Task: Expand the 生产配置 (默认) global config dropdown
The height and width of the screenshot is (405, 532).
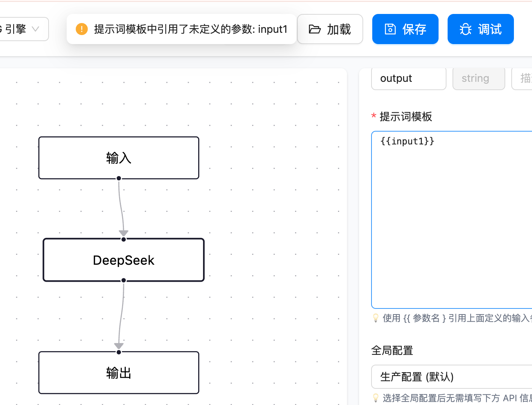Action: [x=451, y=376]
